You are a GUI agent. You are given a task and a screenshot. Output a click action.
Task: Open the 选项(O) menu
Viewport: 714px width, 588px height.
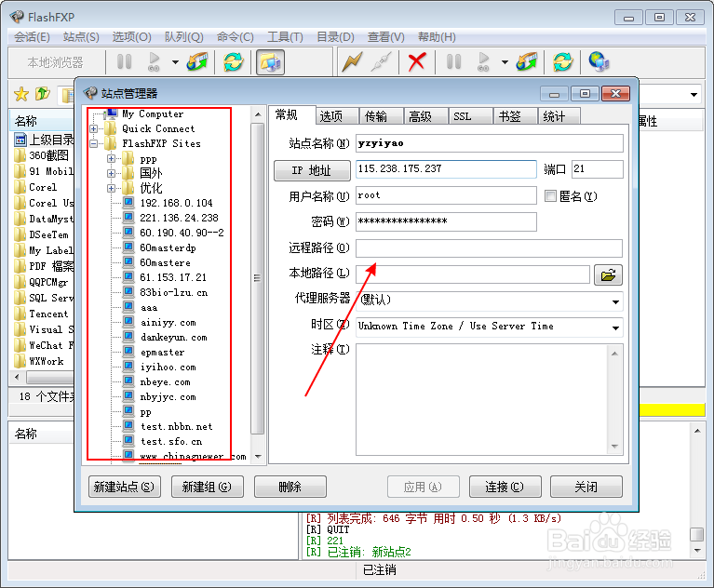click(131, 37)
